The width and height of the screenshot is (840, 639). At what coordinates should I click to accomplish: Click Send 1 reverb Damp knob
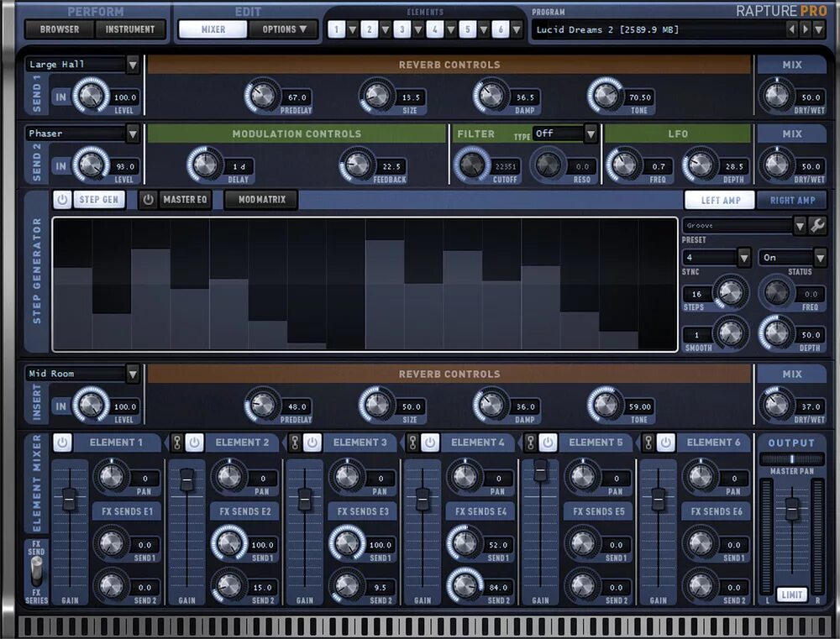point(491,96)
